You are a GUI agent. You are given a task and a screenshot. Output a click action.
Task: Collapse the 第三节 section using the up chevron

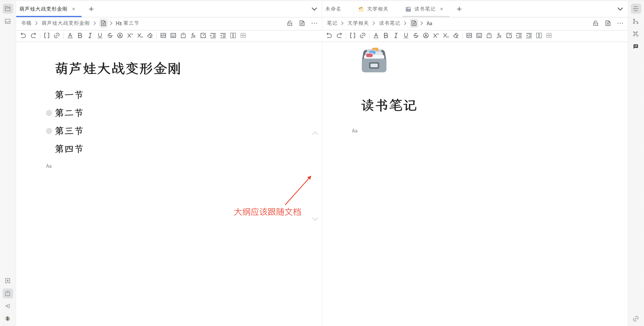315,133
